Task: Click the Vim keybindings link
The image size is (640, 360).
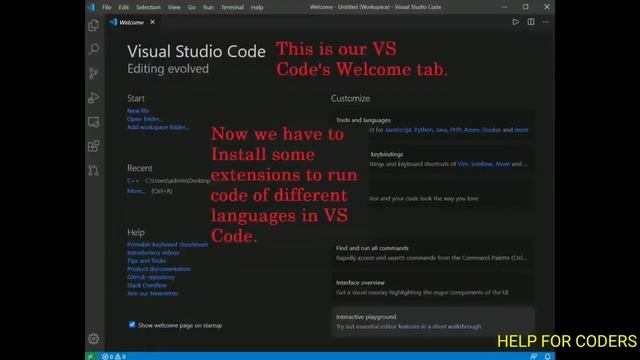Action: [463, 164]
